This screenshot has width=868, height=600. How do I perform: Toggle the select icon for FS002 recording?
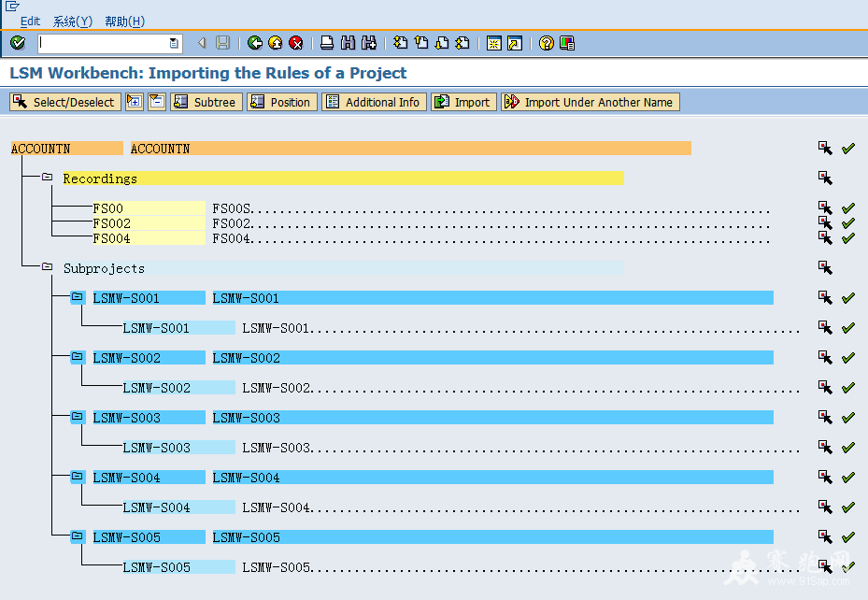tap(825, 222)
